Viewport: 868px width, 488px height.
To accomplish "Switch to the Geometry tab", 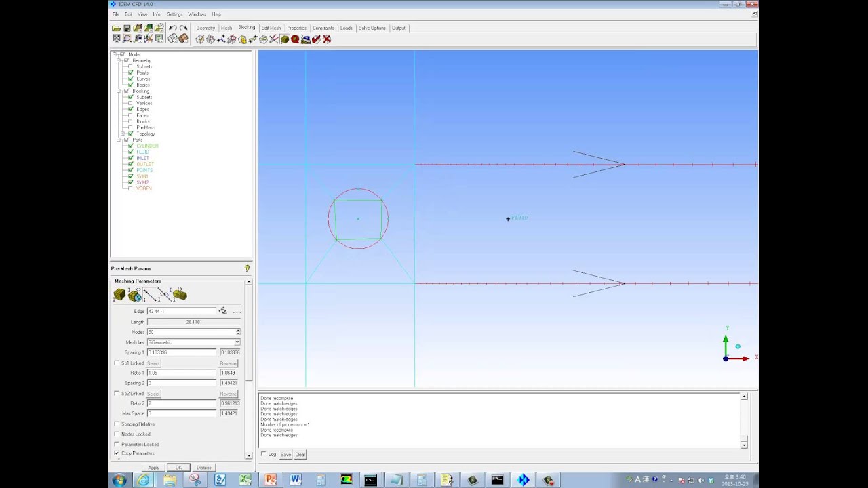I will pos(205,28).
